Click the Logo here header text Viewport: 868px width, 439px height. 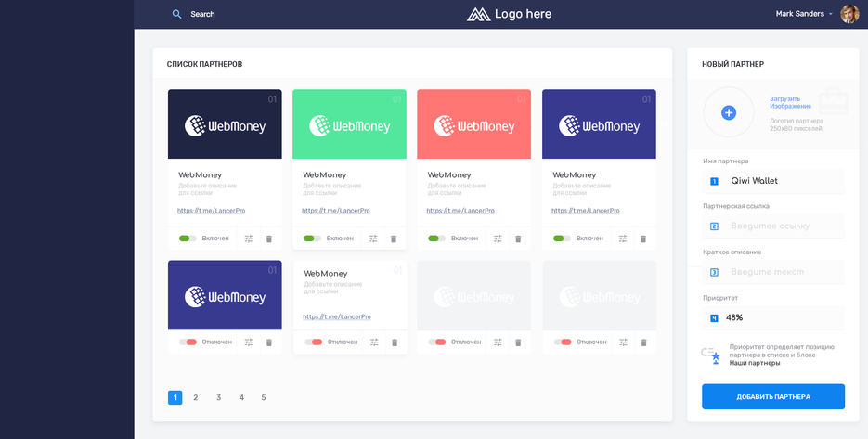524,15
